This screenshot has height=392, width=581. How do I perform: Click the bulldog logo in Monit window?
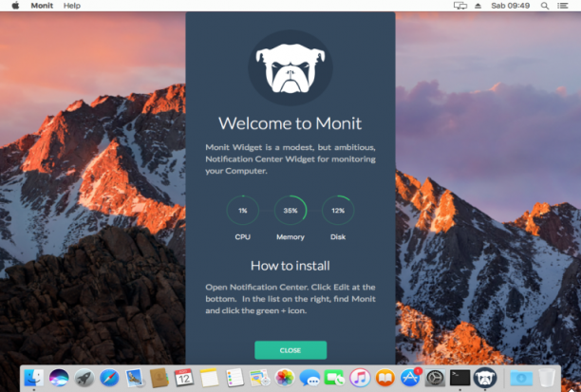coord(290,67)
